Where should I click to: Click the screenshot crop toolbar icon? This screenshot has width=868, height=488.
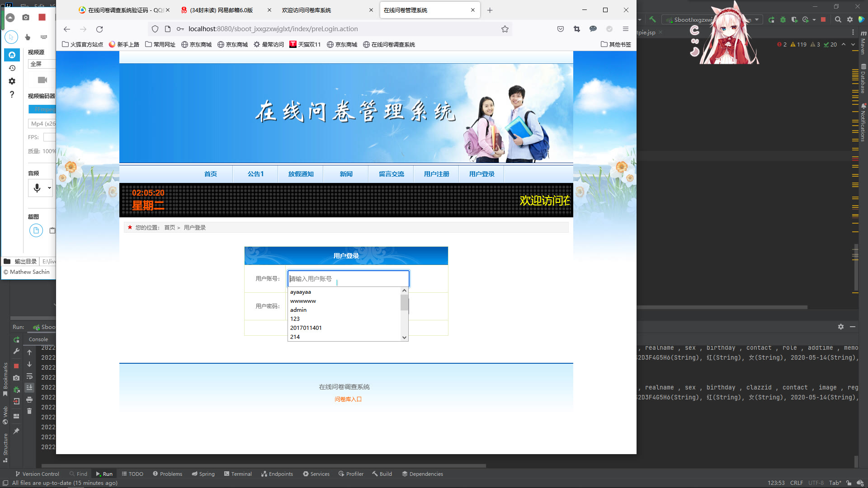577,29
